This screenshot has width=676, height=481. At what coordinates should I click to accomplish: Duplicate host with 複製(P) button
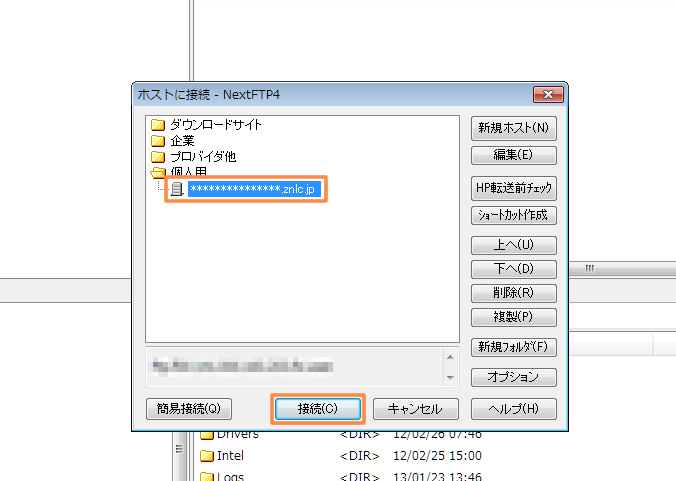coord(513,317)
